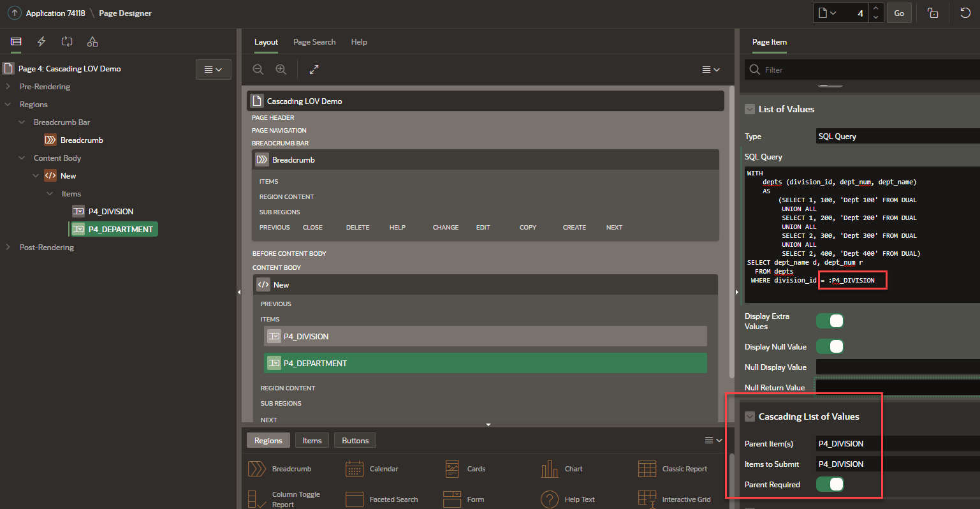The width and height of the screenshot is (980, 509).
Task: Click the page lock icon in header
Action: (933, 13)
